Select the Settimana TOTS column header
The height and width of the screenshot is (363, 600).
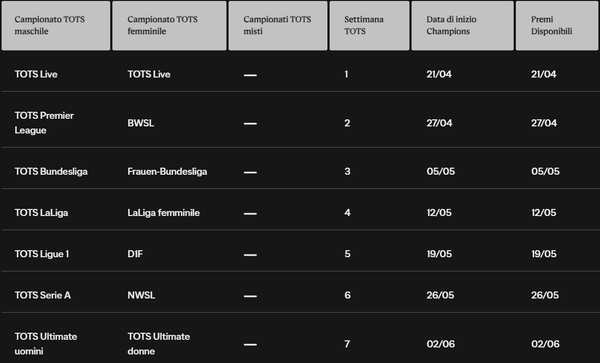369,26
